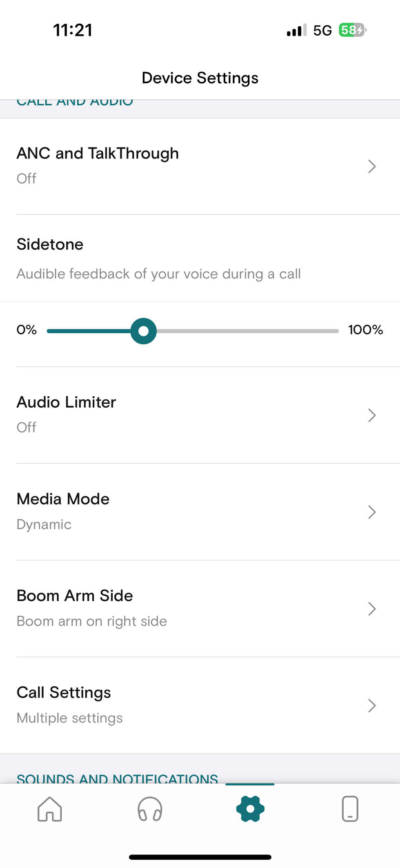The image size is (400, 868).
Task: Select the settings gear tab icon
Action: 250,809
